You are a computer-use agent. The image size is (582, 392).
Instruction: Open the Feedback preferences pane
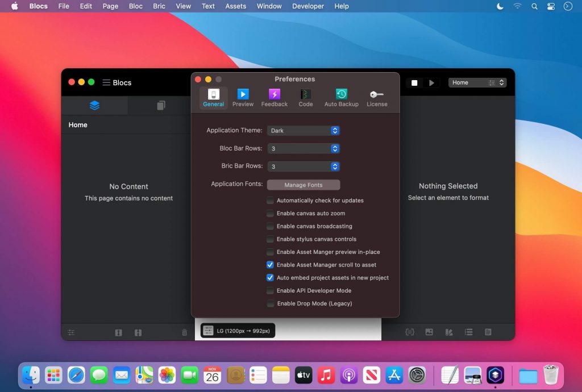pos(274,98)
